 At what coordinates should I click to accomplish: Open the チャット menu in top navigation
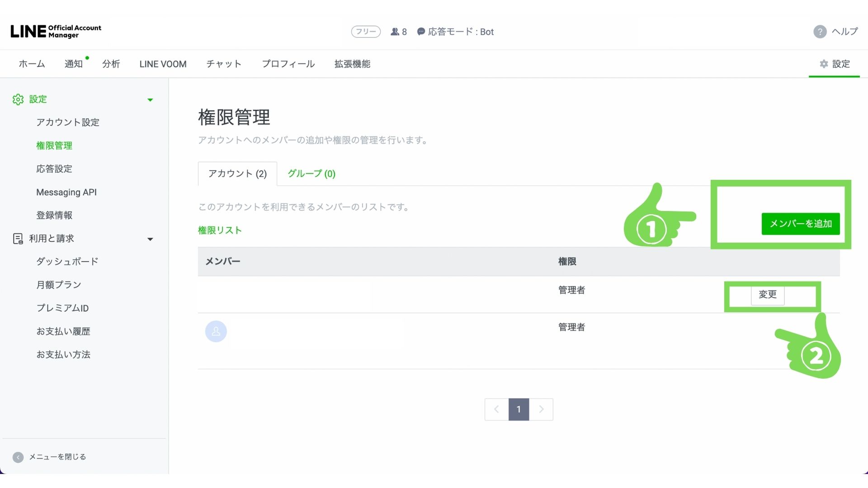click(224, 64)
